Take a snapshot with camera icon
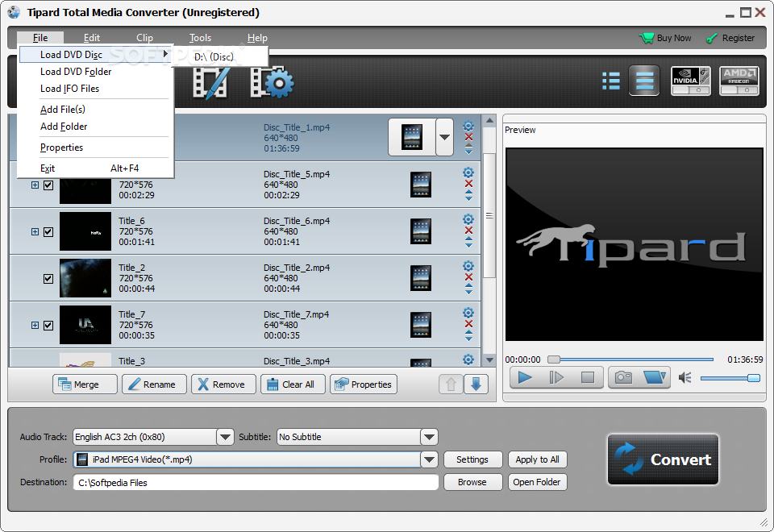This screenshot has height=532, width=774. [x=623, y=377]
